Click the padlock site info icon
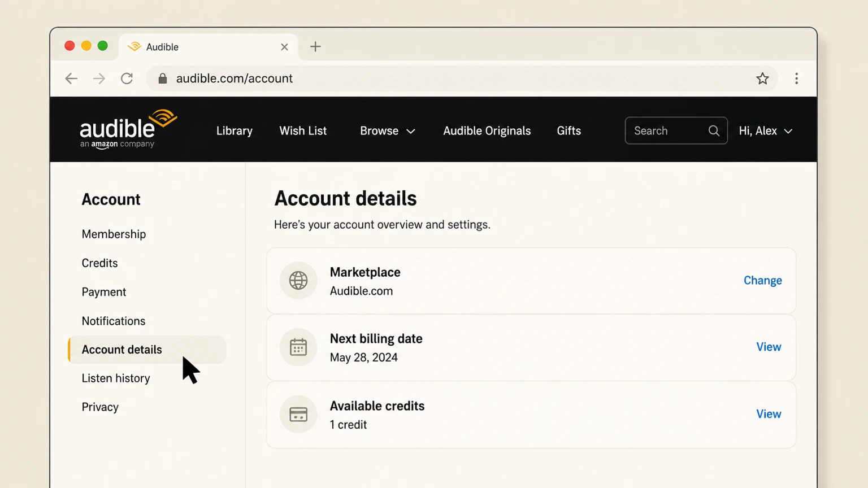This screenshot has height=488, width=868. click(163, 79)
